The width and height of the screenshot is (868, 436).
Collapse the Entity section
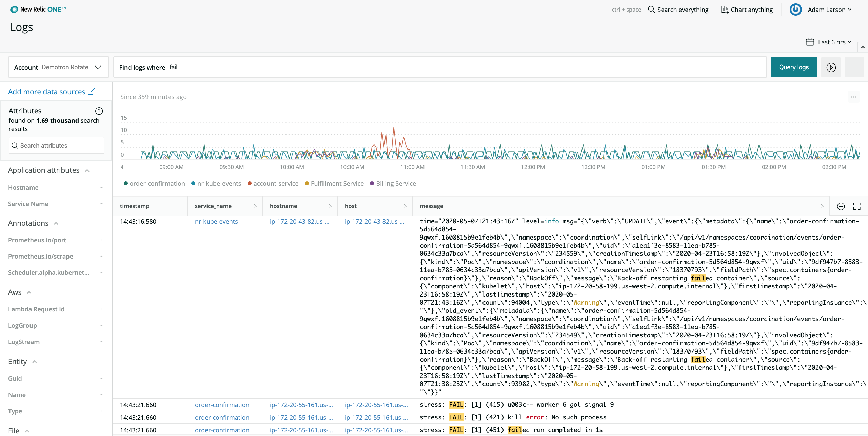[35, 361]
